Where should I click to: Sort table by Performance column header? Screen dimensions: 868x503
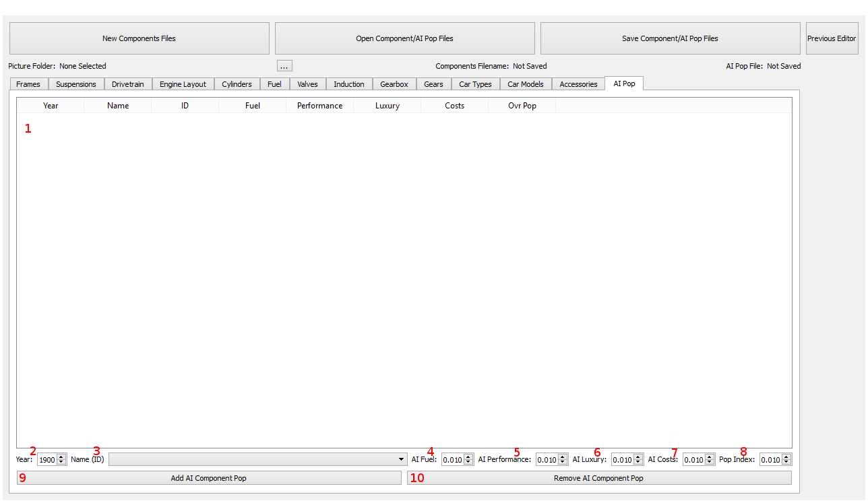point(319,106)
